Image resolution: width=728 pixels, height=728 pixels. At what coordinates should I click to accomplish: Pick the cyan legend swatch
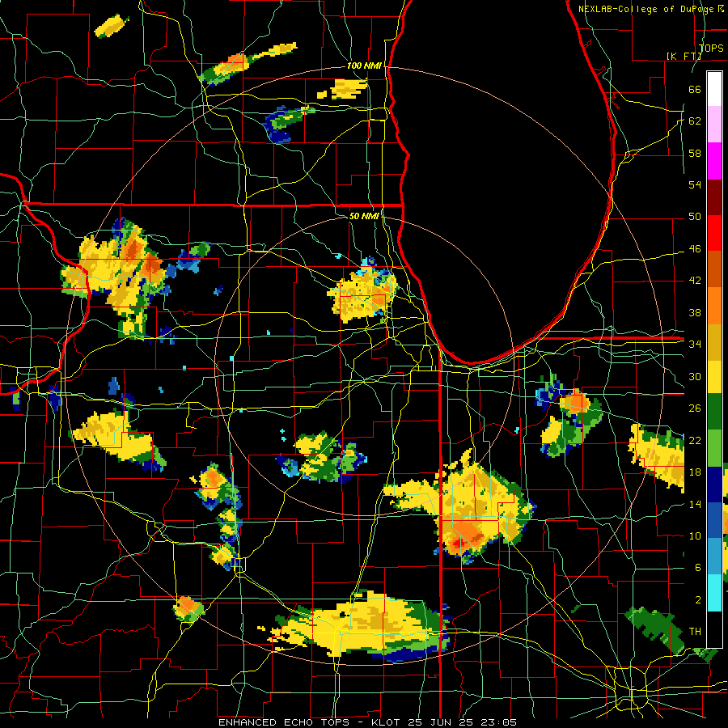tap(714, 593)
